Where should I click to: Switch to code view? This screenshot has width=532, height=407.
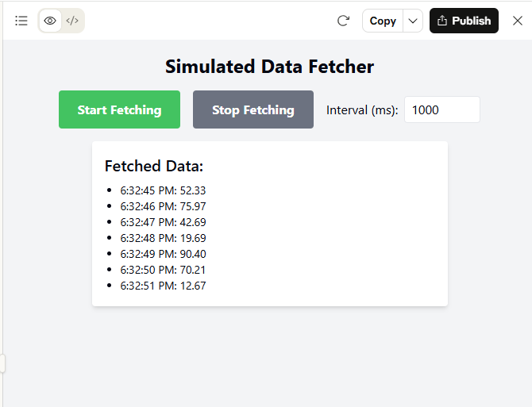72,21
